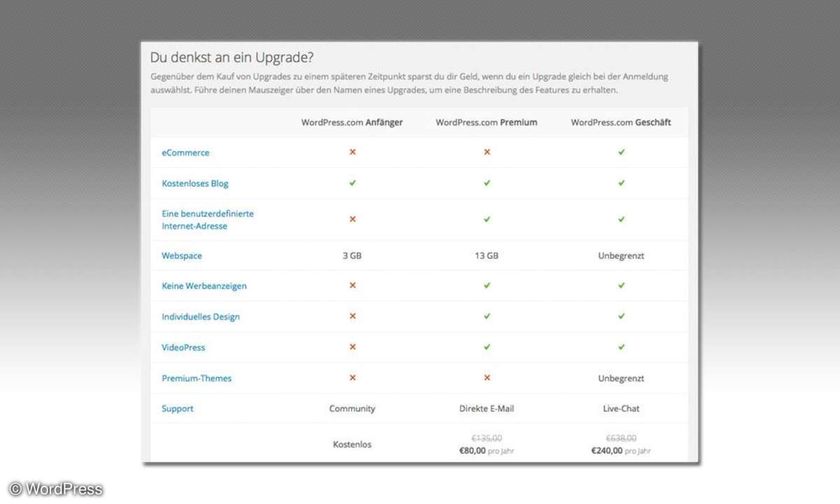The height and width of the screenshot is (504, 840).
Task: Click the Support feature link
Action: pos(178,409)
